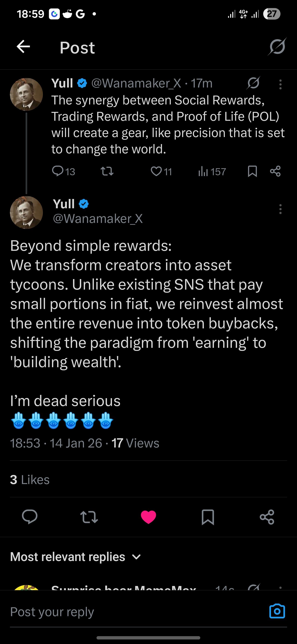
Task: Reply to the first post with 13 comments
Action: click(58, 172)
